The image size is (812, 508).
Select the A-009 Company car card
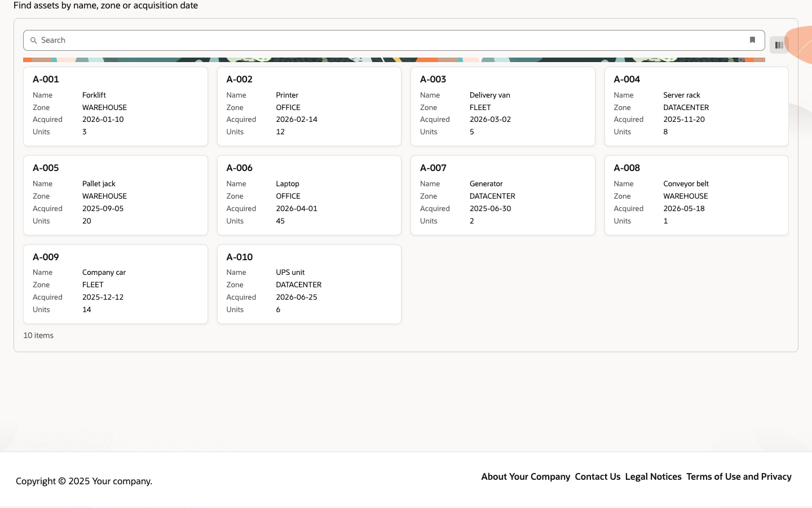tap(116, 284)
